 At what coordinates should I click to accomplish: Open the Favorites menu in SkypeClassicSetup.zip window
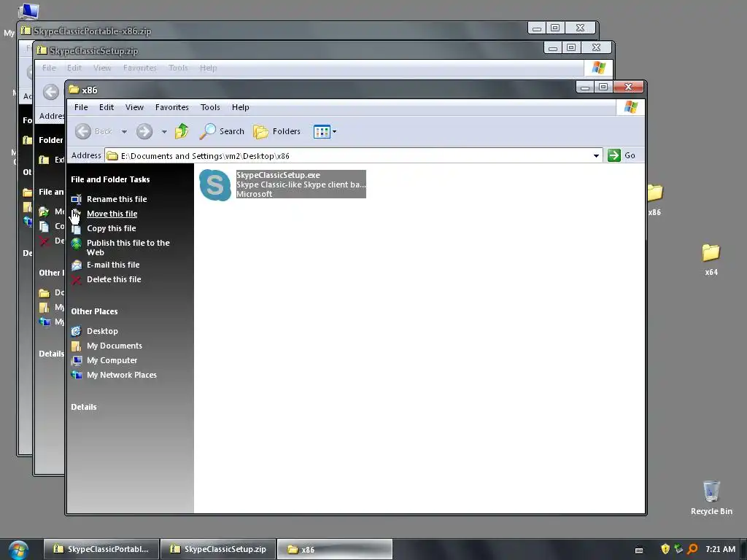click(139, 68)
